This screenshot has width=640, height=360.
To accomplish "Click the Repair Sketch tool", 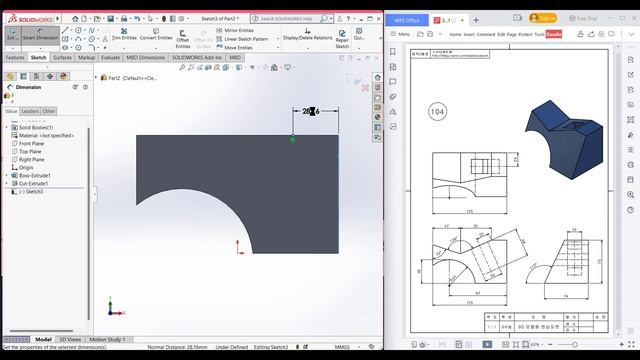I will pyautogui.click(x=342, y=39).
